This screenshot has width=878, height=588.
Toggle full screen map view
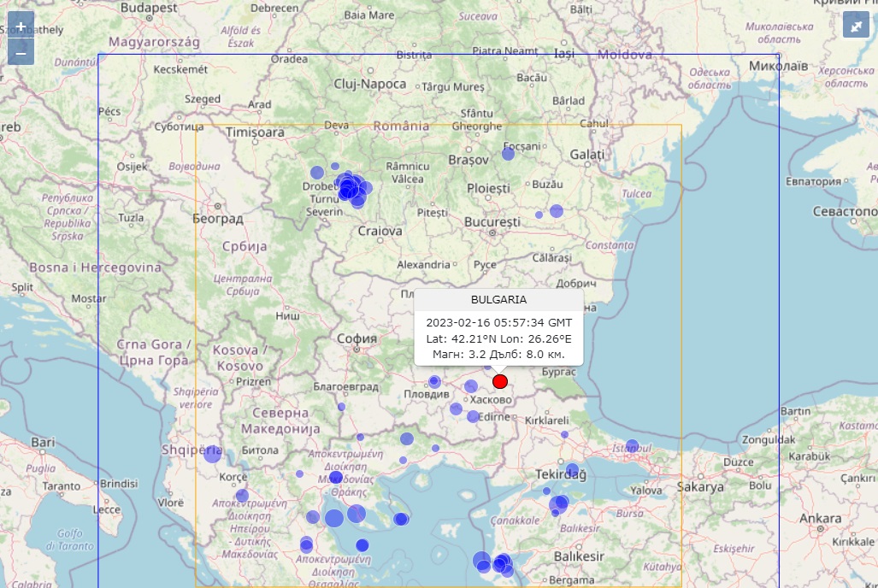click(x=856, y=26)
